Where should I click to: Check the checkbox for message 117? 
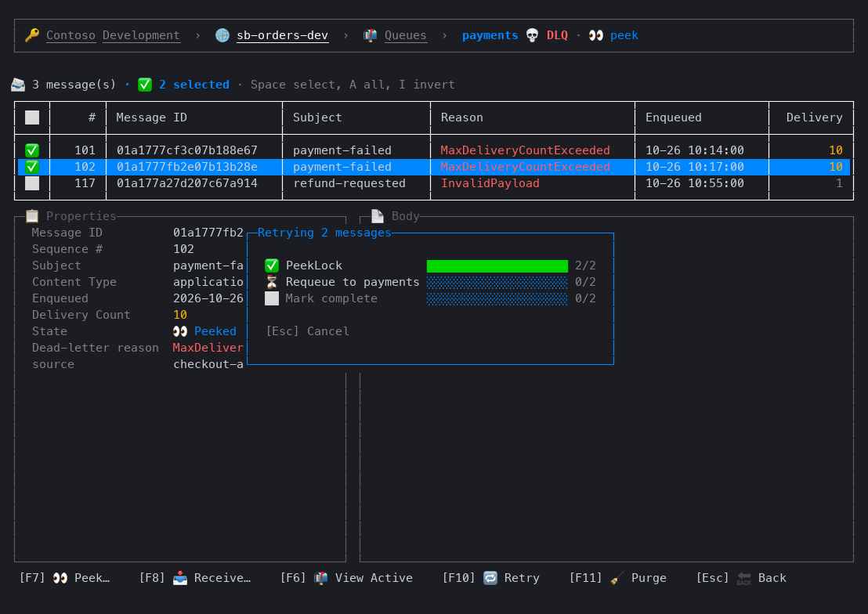(32, 183)
